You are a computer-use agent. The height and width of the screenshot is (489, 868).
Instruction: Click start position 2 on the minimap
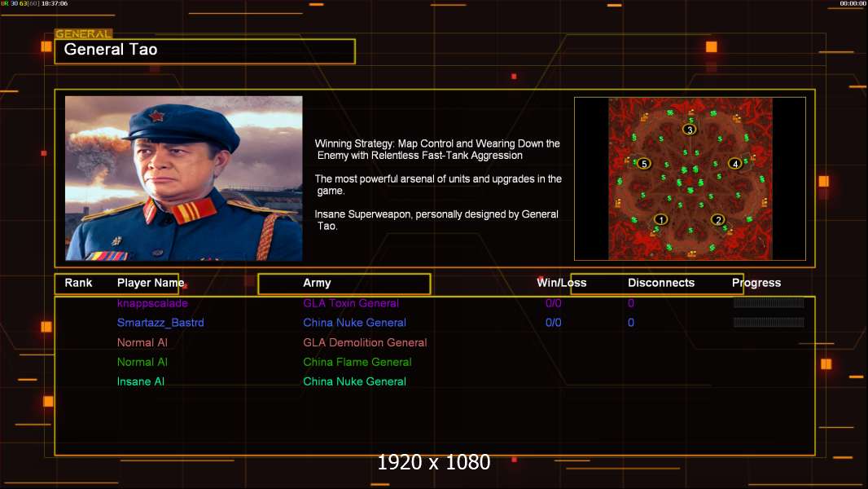pyautogui.click(x=718, y=219)
